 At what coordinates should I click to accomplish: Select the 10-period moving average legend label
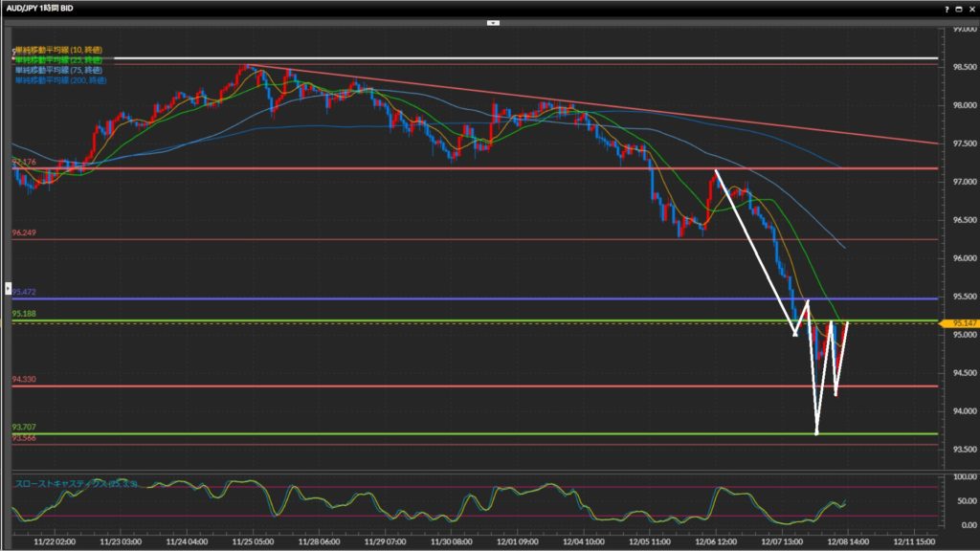coord(58,50)
